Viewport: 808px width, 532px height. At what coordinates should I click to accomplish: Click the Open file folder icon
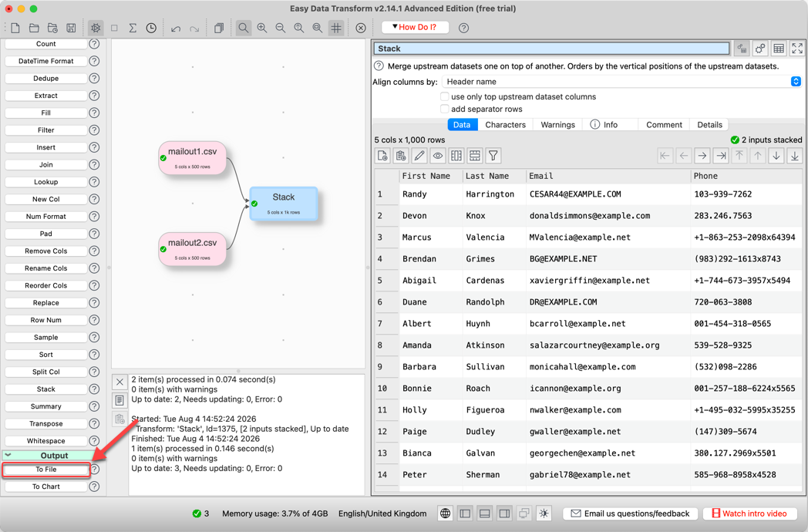click(34, 28)
